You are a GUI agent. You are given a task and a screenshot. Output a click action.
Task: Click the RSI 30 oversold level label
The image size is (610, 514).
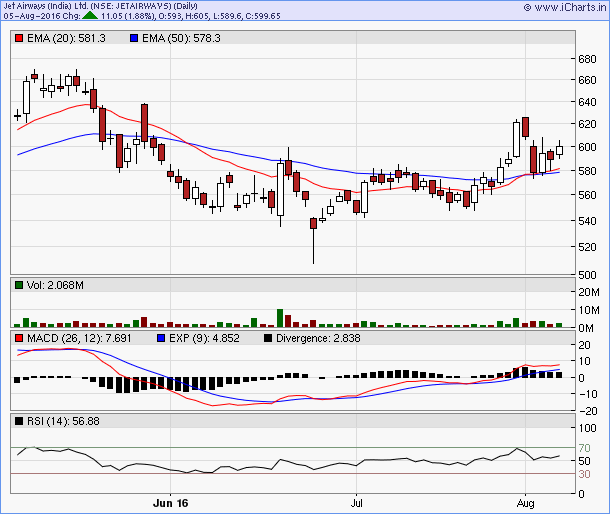[x=584, y=474]
